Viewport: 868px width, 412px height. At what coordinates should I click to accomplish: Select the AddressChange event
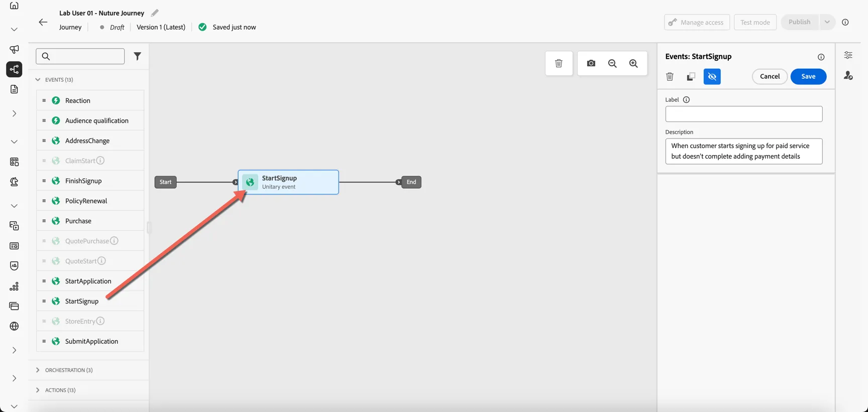(90, 141)
